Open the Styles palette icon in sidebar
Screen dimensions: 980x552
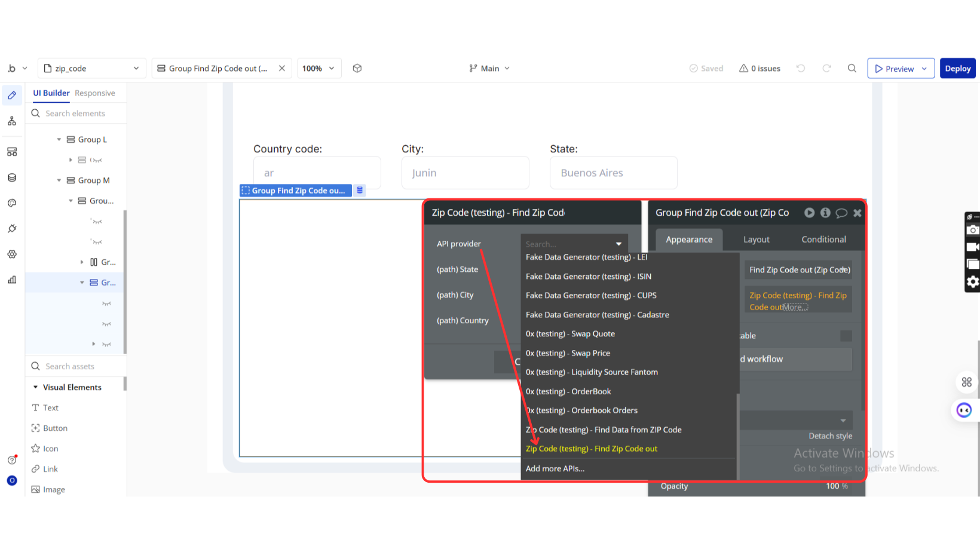point(12,203)
